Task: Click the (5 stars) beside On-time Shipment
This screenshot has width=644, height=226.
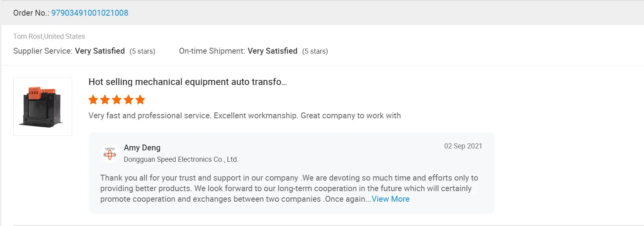Action: pyautogui.click(x=315, y=51)
